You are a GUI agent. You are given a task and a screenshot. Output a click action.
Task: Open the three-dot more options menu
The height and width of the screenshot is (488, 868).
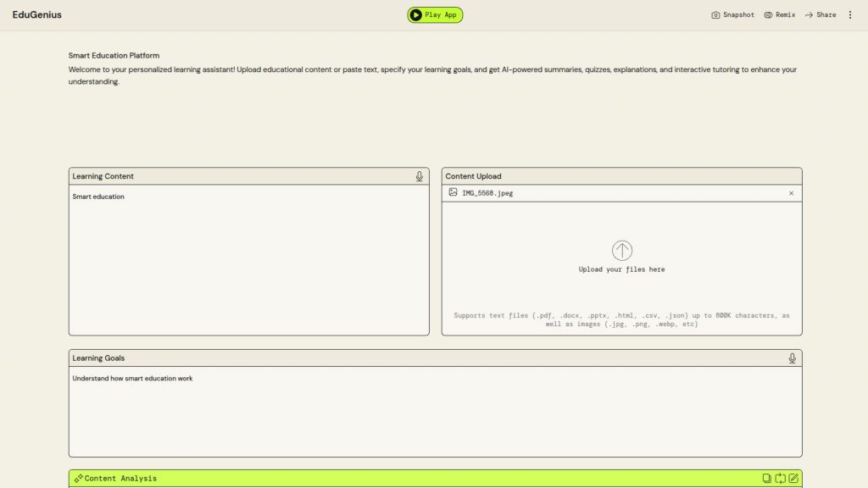click(x=850, y=14)
